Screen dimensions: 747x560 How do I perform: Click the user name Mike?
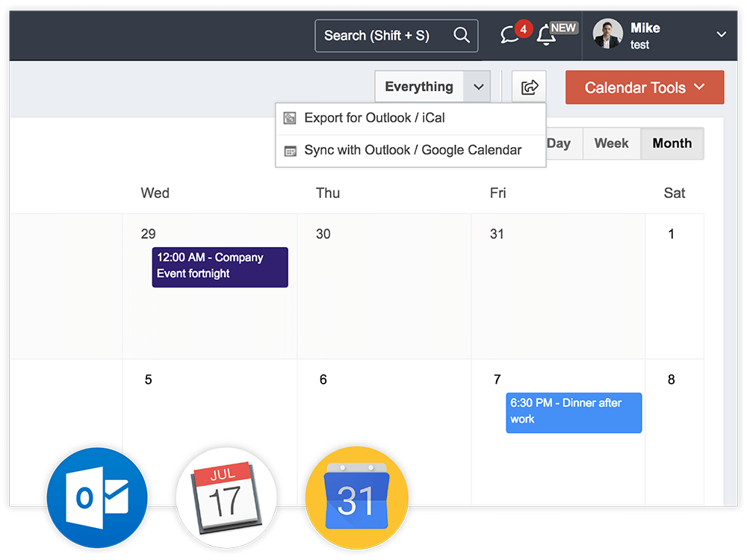645,28
